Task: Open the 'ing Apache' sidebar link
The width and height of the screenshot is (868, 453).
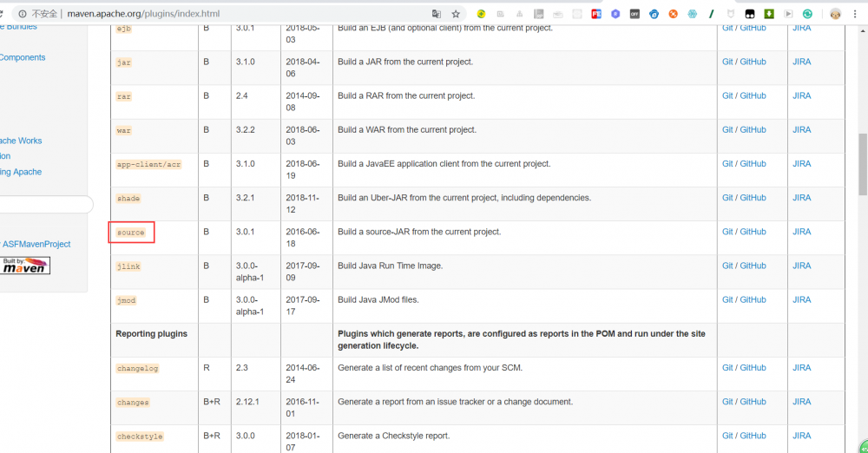Action: 21,172
